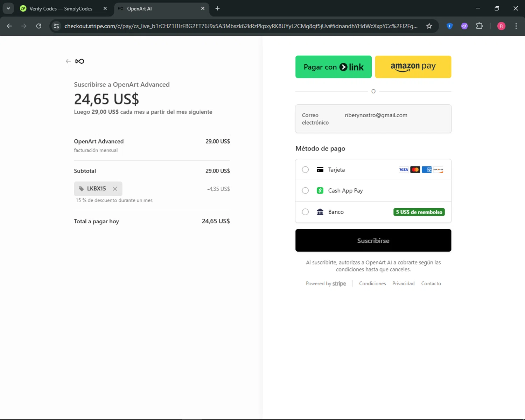Open the blue shield extension icon
The height and width of the screenshot is (420, 525).
click(450, 26)
